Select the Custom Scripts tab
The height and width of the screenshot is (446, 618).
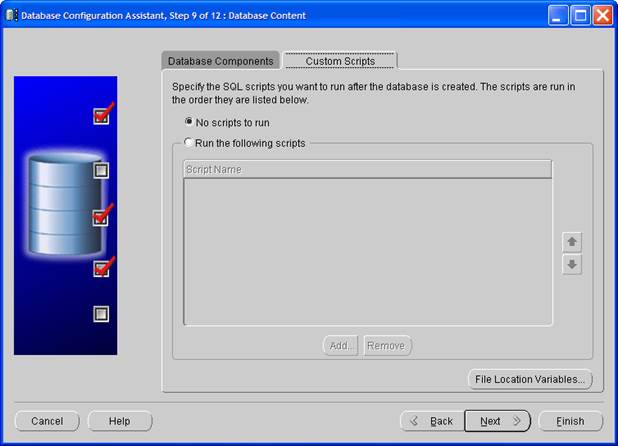pyautogui.click(x=340, y=61)
